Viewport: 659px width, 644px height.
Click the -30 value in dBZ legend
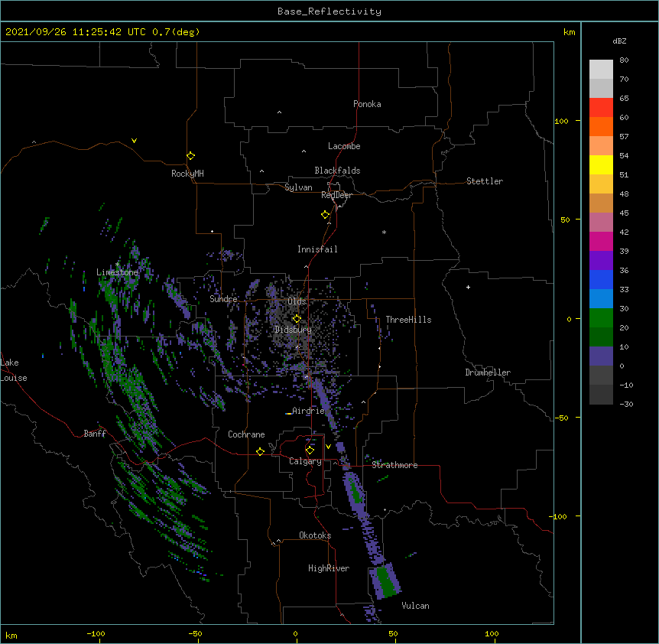626,404
